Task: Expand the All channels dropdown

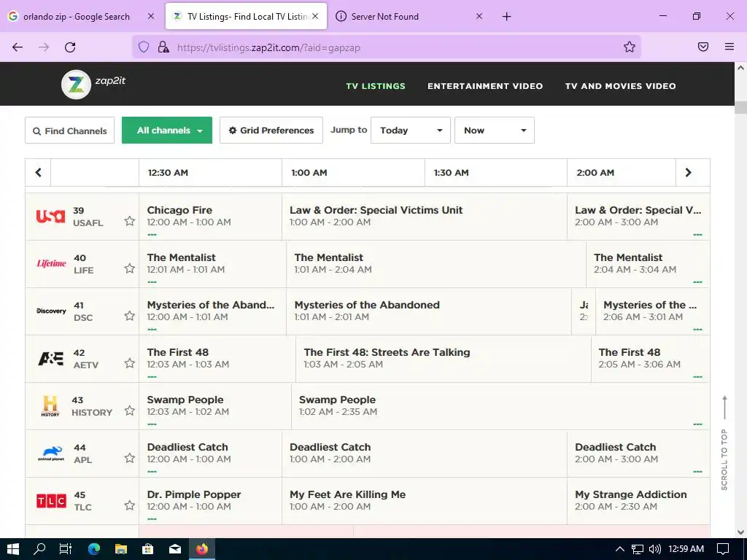Action: [x=167, y=131]
